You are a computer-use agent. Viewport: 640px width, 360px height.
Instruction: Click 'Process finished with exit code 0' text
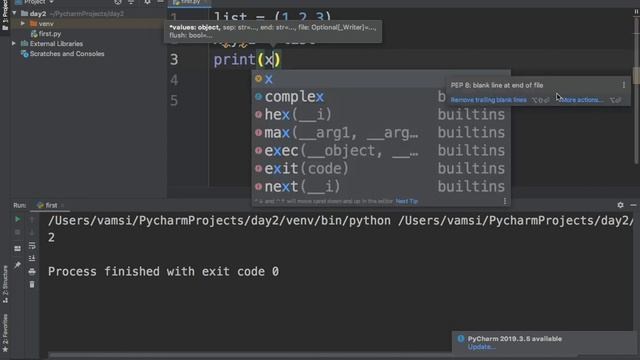pos(163,271)
